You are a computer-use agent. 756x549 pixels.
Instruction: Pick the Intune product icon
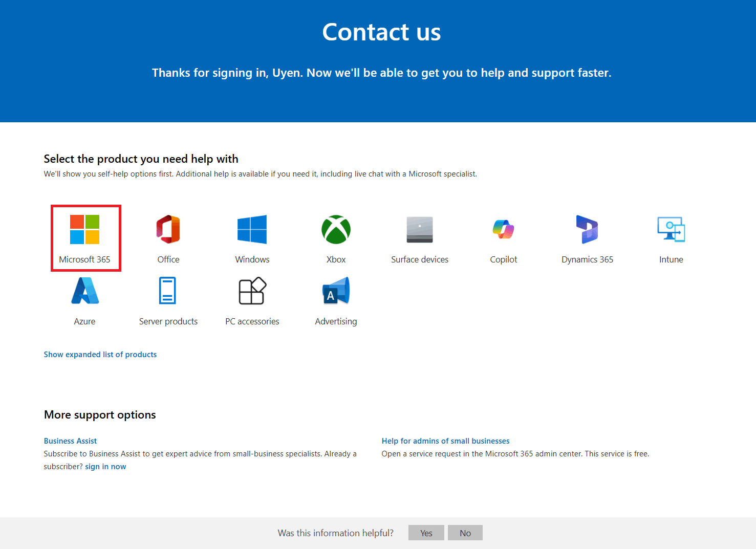pos(671,229)
